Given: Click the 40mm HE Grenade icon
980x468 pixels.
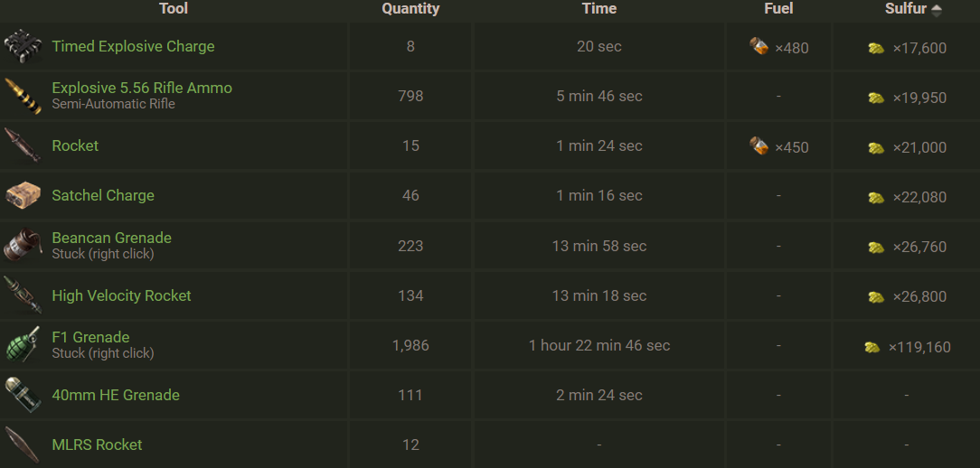Looking at the screenshot, I should (22, 395).
